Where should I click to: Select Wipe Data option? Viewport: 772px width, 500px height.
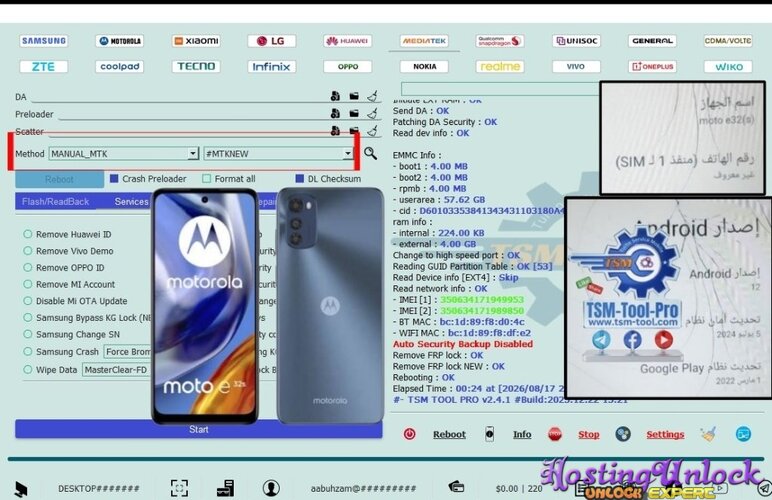pyautogui.click(x=28, y=370)
